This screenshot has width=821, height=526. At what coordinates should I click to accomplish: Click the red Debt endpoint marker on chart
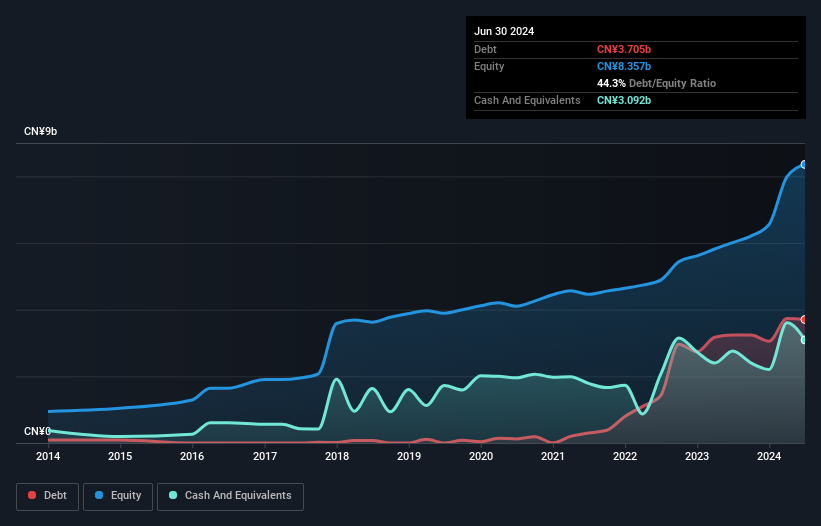803,319
